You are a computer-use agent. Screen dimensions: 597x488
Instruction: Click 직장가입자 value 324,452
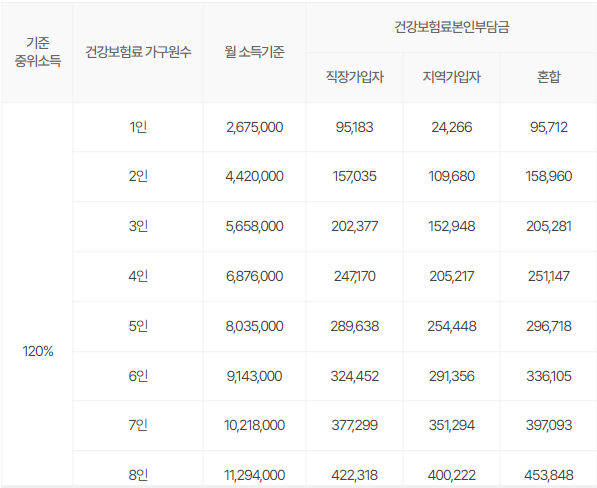point(354,376)
